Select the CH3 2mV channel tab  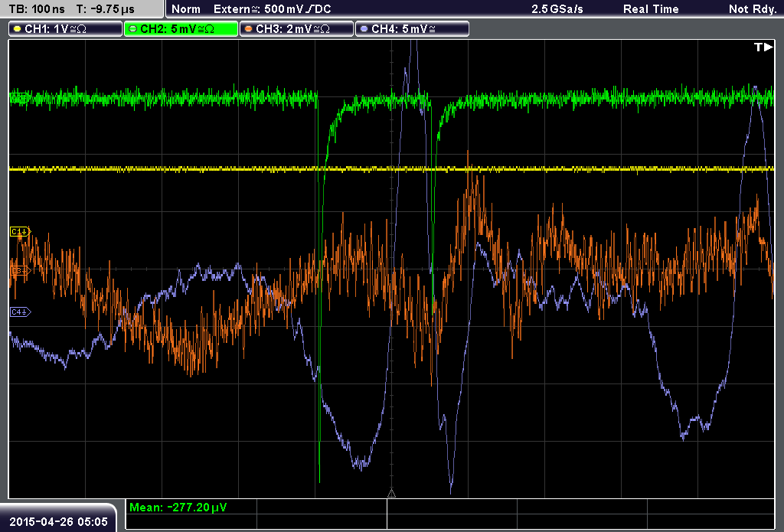[296, 29]
